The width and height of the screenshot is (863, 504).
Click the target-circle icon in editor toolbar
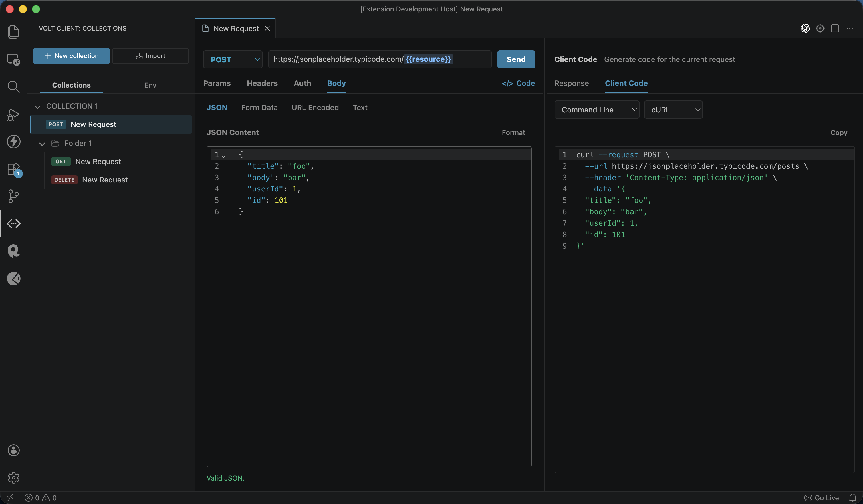[820, 28]
